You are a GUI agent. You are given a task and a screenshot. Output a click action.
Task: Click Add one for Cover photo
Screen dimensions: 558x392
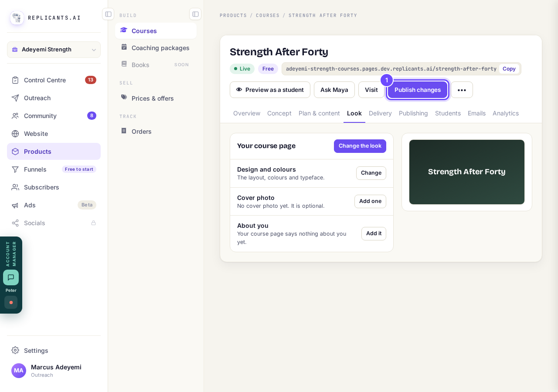click(370, 201)
